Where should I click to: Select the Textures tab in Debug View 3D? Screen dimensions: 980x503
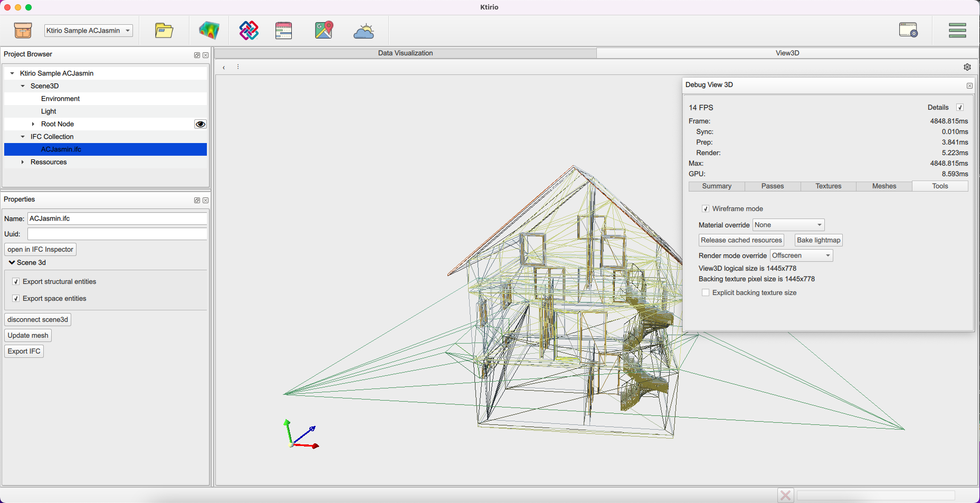828,186
